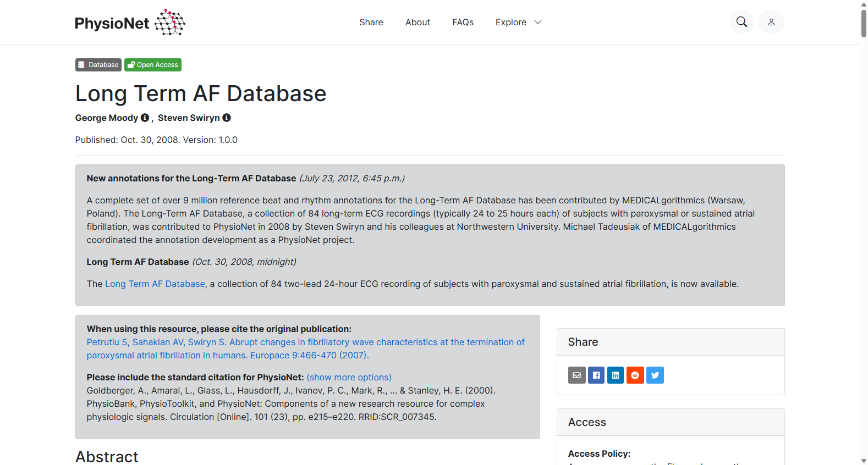Open the FAQs page

(463, 22)
